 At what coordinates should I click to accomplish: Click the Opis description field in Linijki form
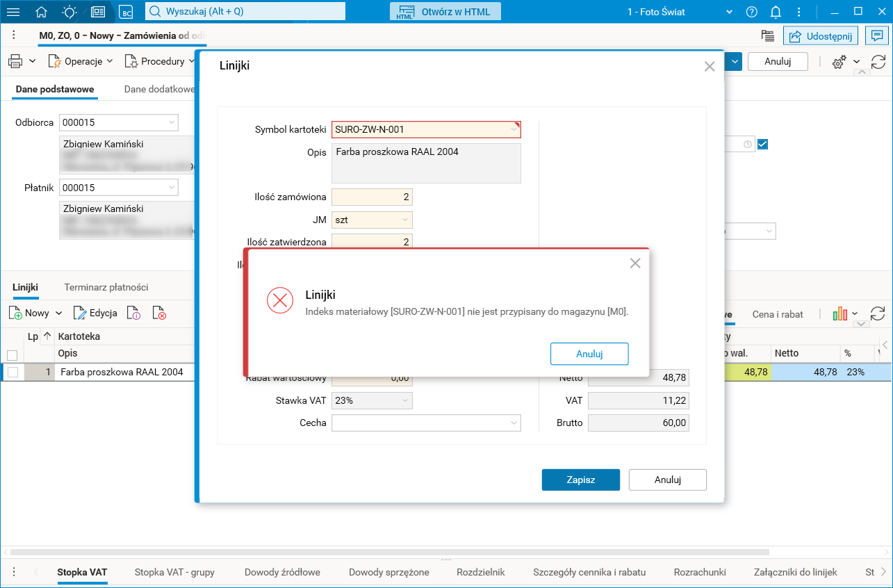click(x=426, y=163)
